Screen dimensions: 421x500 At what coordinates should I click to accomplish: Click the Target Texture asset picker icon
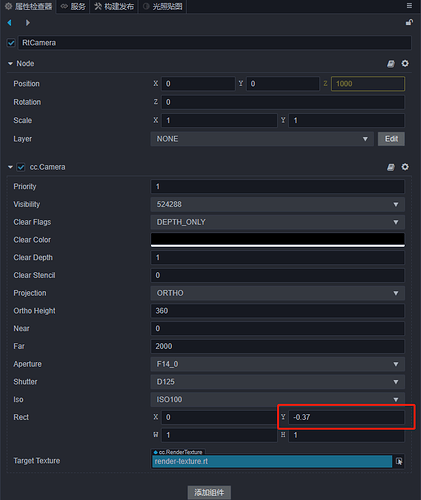(399, 461)
